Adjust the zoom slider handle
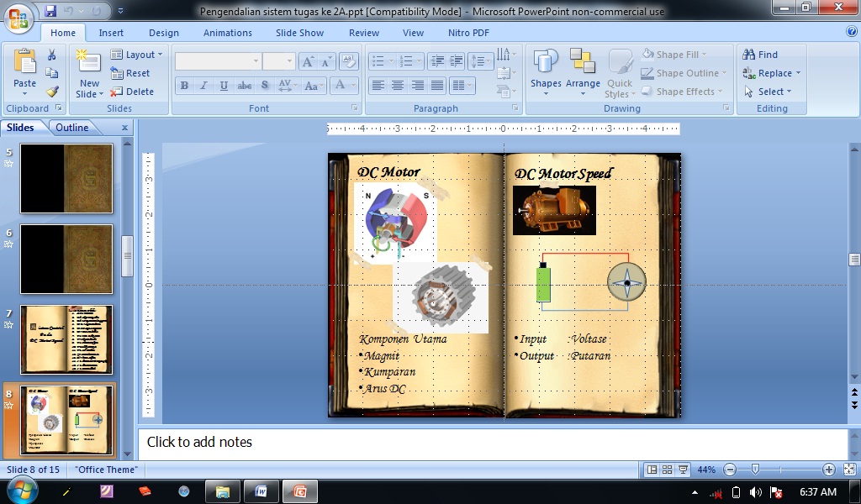Image resolution: width=861 pixels, height=504 pixels. pyautogui.click(x=755, y=470)
